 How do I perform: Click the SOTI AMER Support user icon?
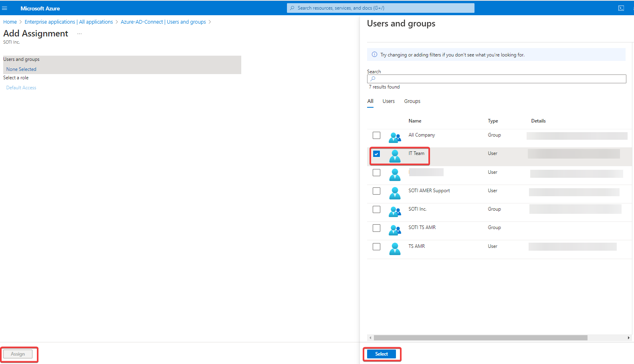395,193
